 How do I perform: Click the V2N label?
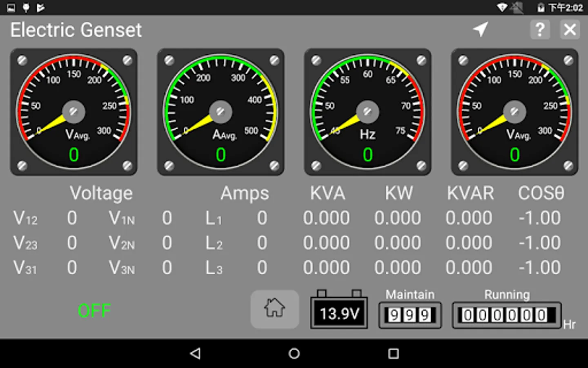(122, 243)
